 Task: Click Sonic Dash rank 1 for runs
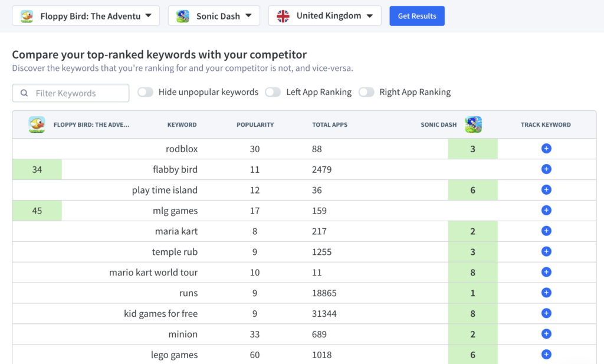(x=472, y=293)
